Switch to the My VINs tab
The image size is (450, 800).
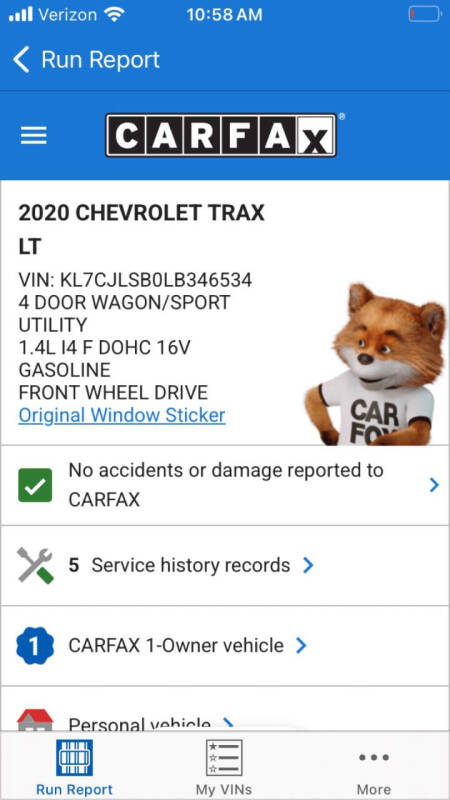click(224, 766)
